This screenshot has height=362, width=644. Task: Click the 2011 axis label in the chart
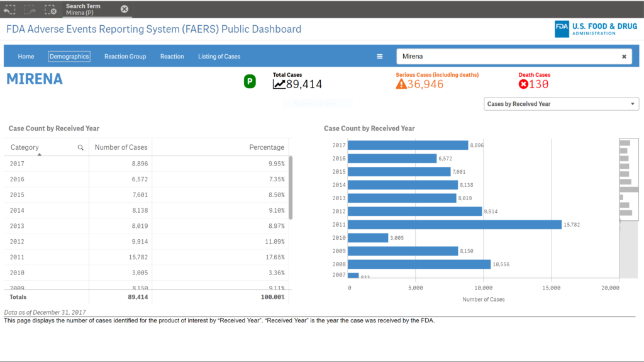click(x=339, y=225)
